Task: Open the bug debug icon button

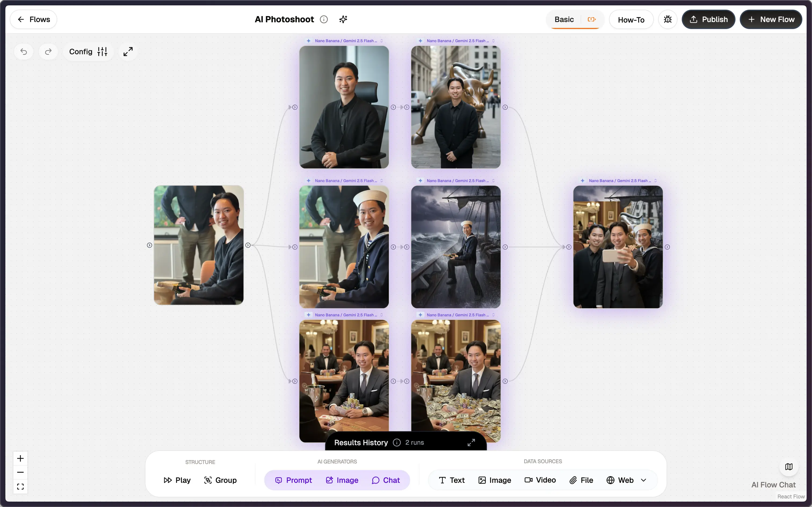Action: (x=668, y=19)
